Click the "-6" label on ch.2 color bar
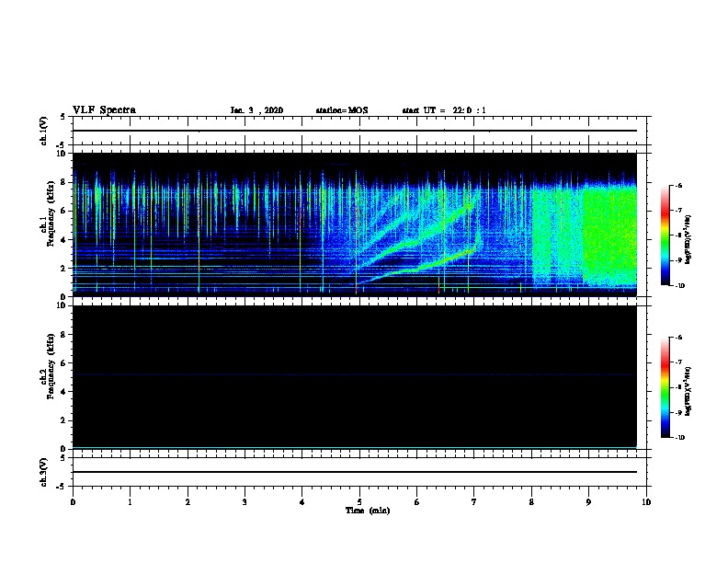Viewport: 728px width, 563px height. coord(678,338)
